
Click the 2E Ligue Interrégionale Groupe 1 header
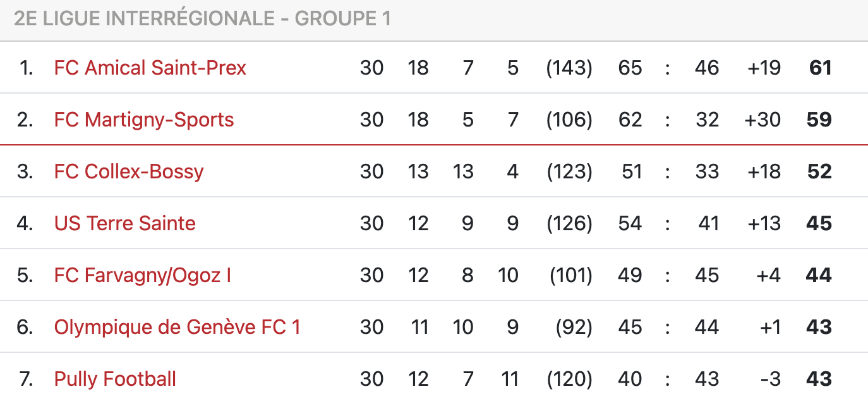point(202,19)
